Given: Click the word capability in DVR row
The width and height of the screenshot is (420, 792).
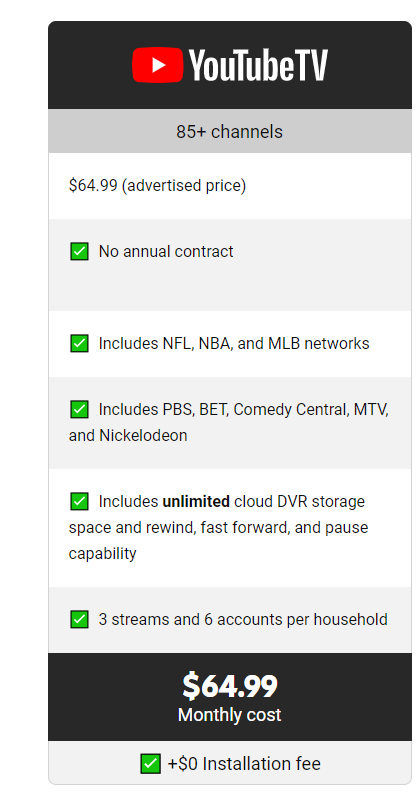Looking at the screenshot, I should pyautogui.click(x=102, y=554).
